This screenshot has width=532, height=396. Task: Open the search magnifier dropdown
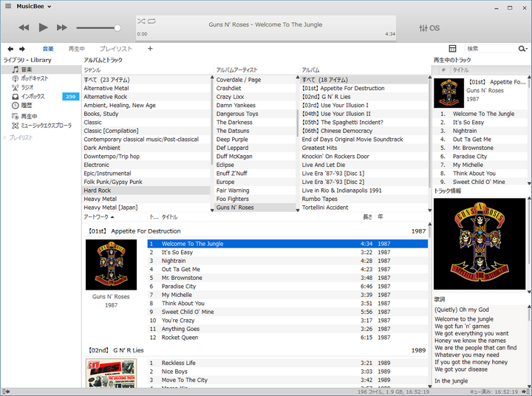click(x=522, y=49)
